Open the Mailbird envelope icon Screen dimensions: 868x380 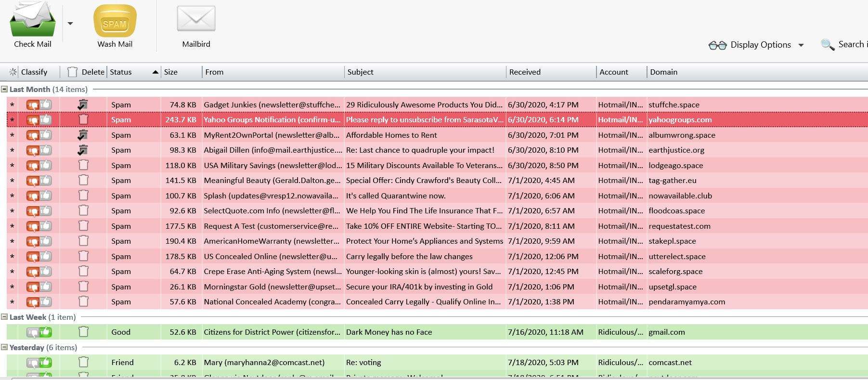(x=196, y=19)
